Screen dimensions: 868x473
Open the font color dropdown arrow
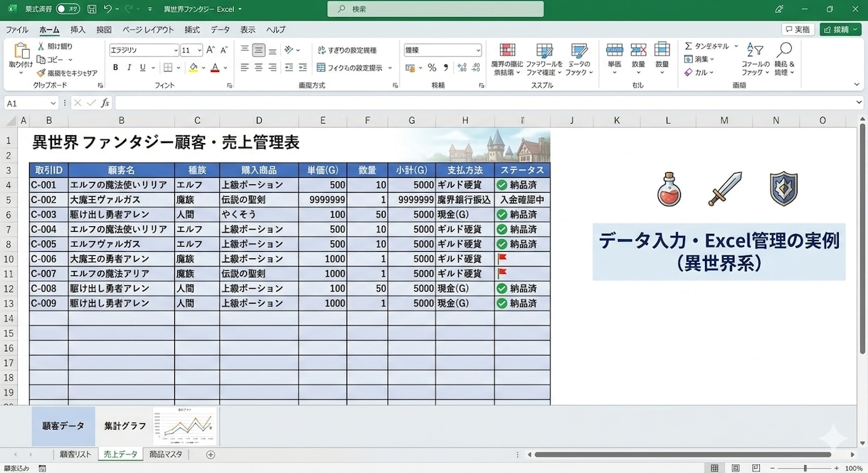(x=226, y=68)
